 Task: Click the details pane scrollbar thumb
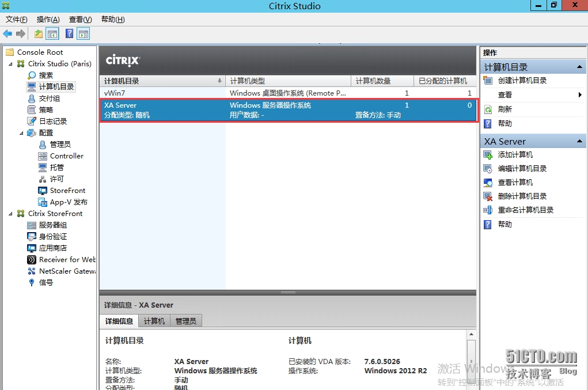(471, 362)
